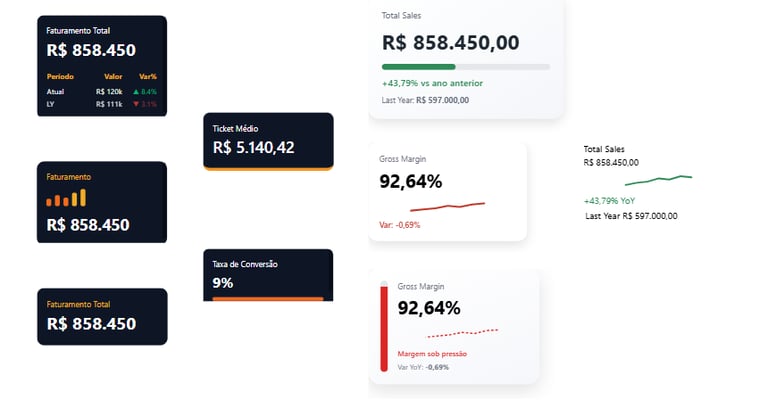Click 'Var: -0,69%' text in Gross Margin card
The image size is (768, 405).
(400, 225)
